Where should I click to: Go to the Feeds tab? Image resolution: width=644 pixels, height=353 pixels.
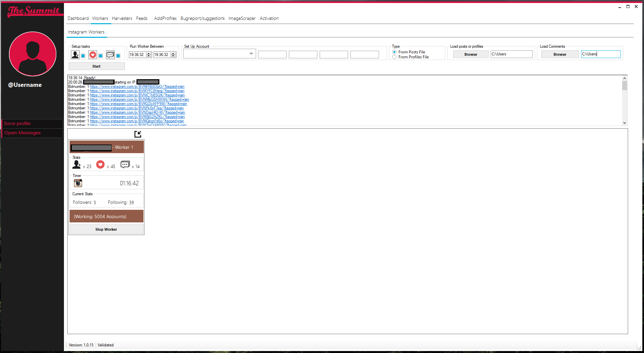coord(142,18)
